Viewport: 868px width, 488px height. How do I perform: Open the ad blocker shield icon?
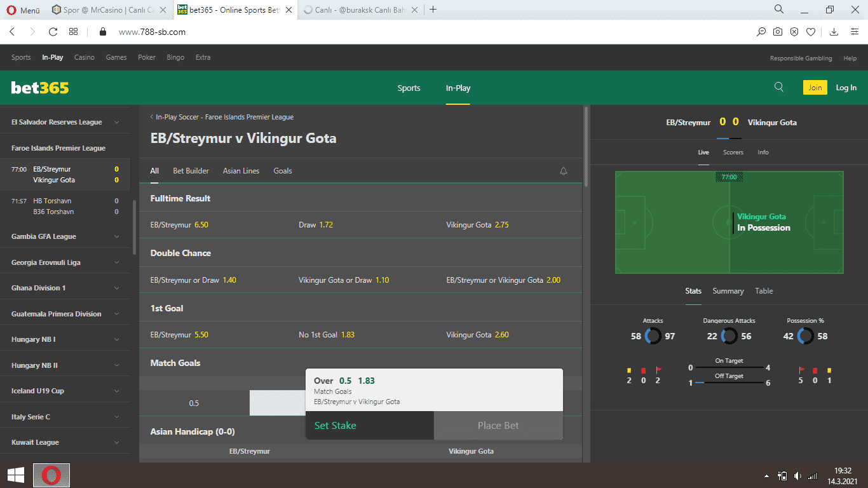794,32
